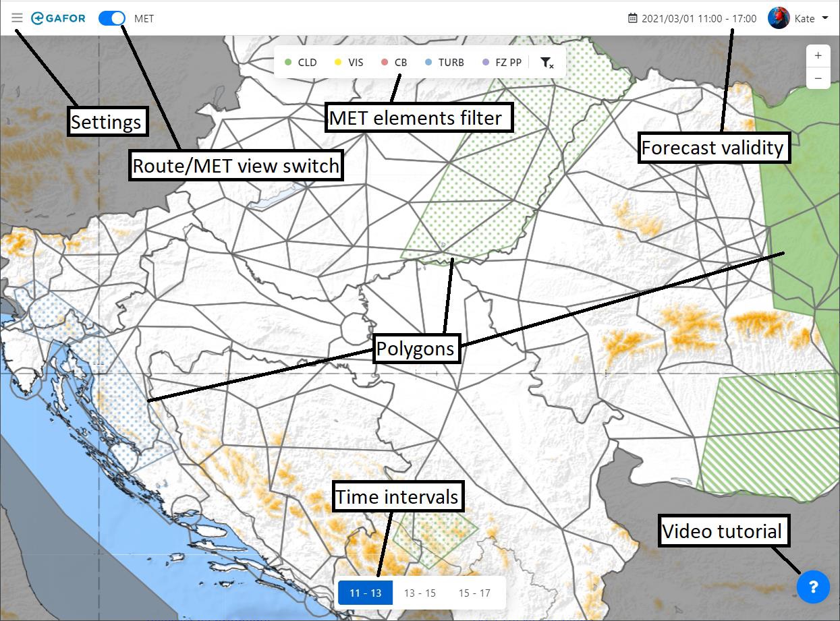
Task: Toggle the VIS visibility filter
Action: [x=349, y=63]
